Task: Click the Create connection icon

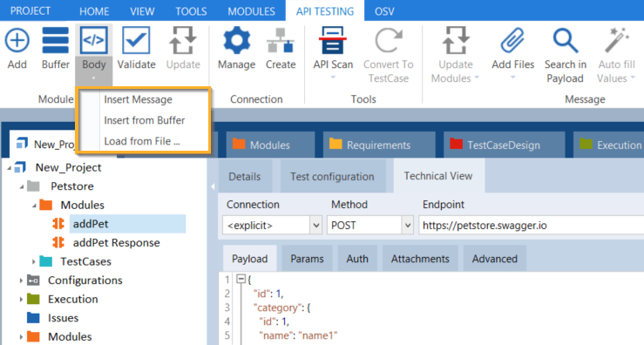Action: tap(281, 40)
